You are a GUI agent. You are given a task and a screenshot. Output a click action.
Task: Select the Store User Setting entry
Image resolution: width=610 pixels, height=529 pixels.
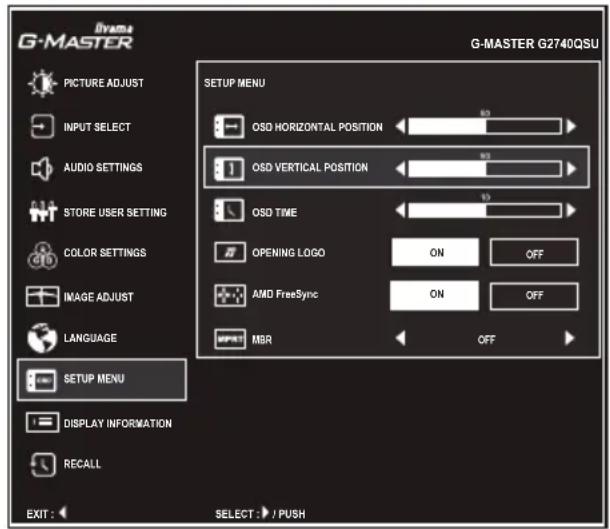(x=115, y=212)
